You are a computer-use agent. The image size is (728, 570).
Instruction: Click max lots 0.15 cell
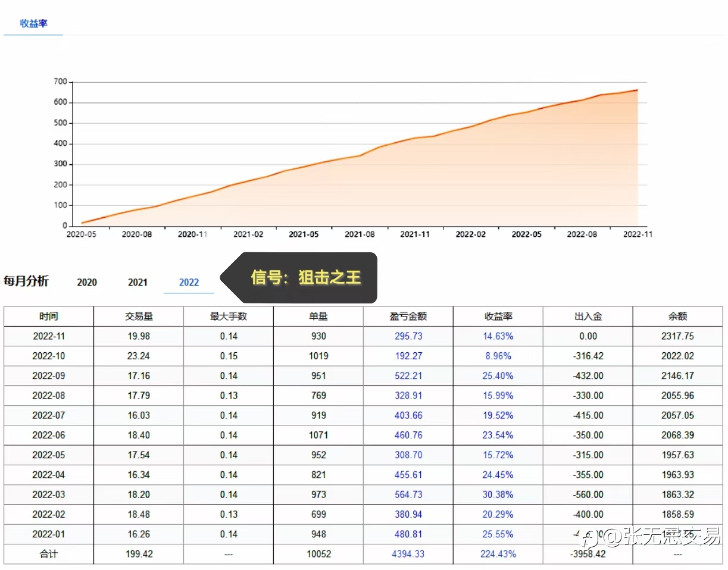coord(229,356)
